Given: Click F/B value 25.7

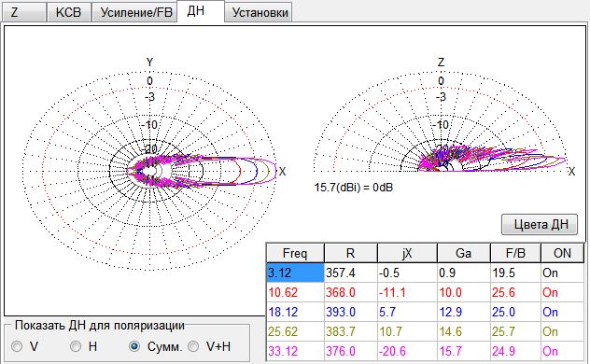Looking at the screenshot, I should pos(515,331).
